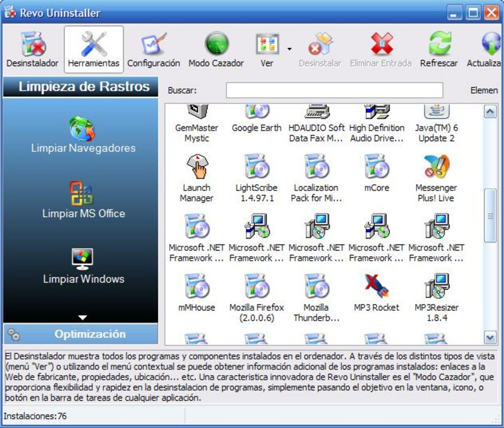Screen dimensions: 504x428
Task: Open Limpiar Navegadores tool
Action: 83,135
